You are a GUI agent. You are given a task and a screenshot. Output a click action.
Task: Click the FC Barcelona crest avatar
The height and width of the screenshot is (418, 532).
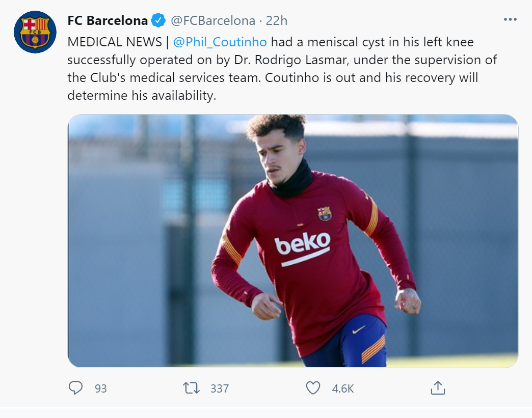point(35,32)
